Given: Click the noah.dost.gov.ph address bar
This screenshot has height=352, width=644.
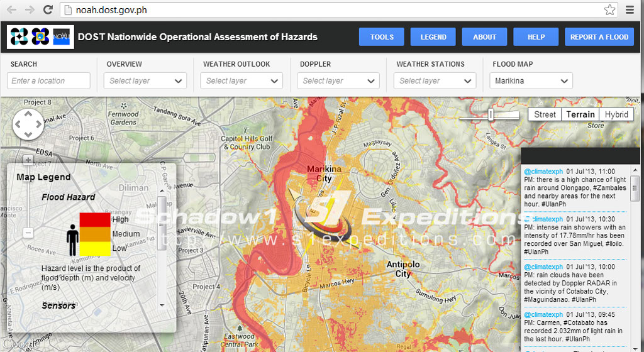Looking at the screenshot, I should point(339,10).
